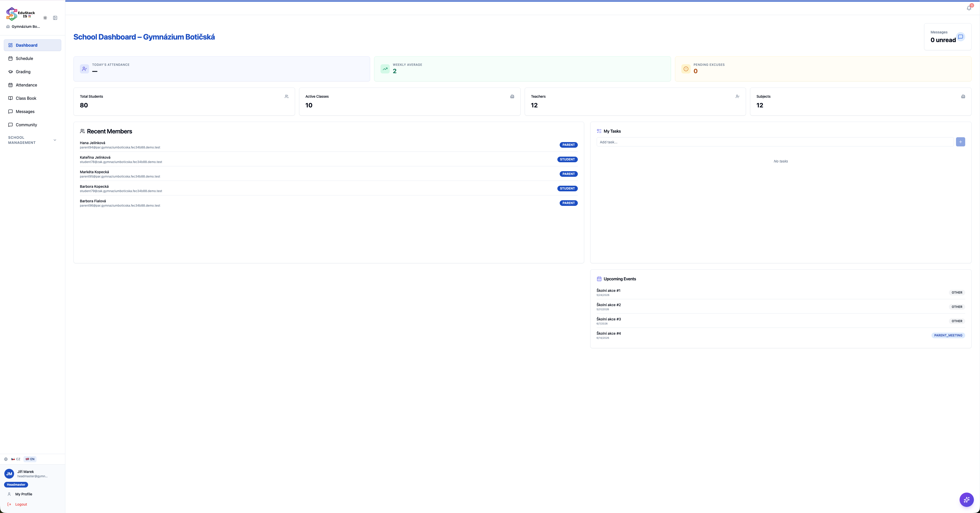Image resolution: width=980 pixels, height=513 pixels.
Task: Click STUDENT badge for Barbora Kopecká
Action: pyautogui.click(x=567, y=189)
